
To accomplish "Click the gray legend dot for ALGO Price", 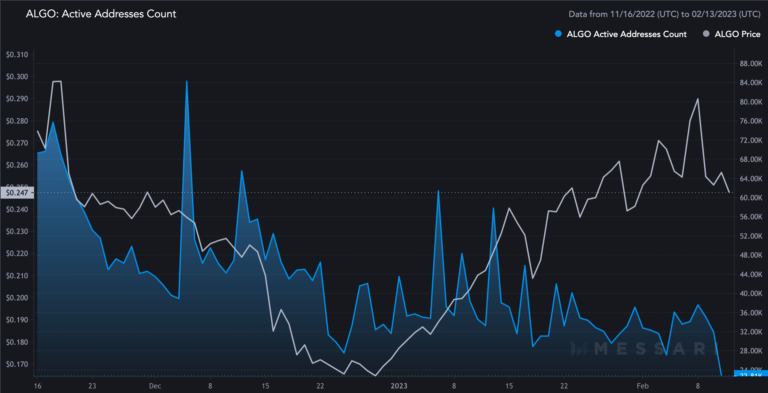I will 706,34.
